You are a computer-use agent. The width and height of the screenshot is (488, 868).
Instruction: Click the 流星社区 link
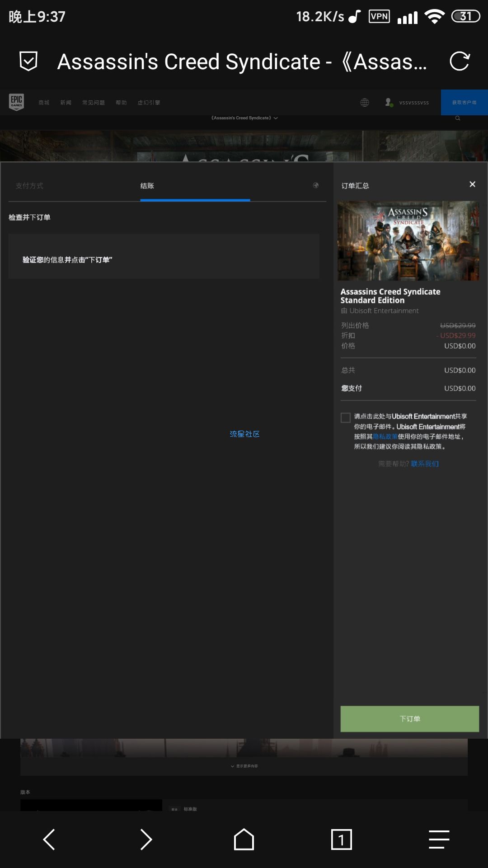[x=244, y=434]
